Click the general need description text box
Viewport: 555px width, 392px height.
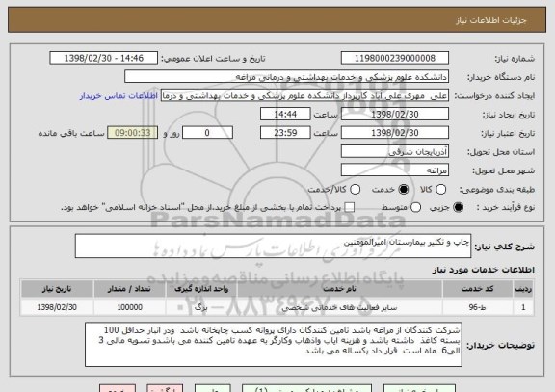pyautogui.click(x=273, y=246)
